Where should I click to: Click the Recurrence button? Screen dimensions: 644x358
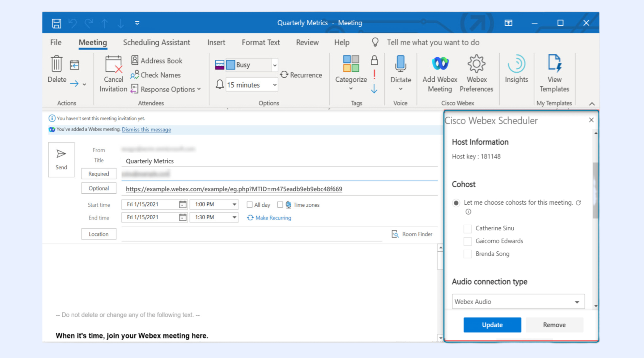(x=301, y=75)
